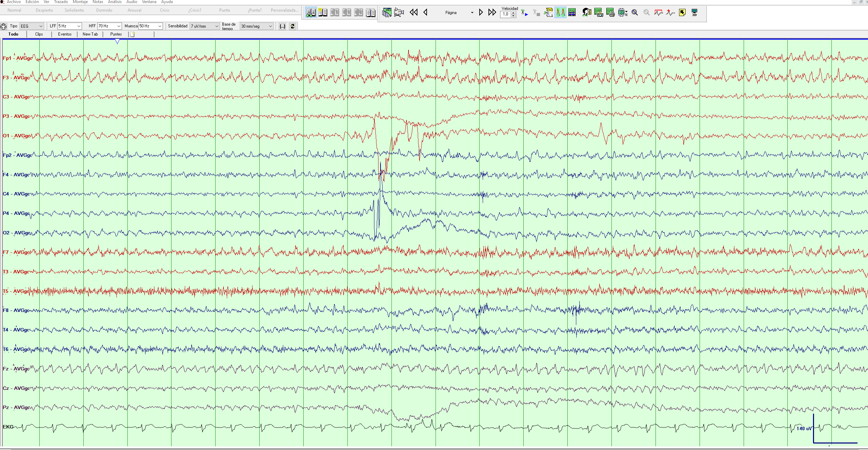Click the open book icon beside the grayed books

(x=371, y=13)
